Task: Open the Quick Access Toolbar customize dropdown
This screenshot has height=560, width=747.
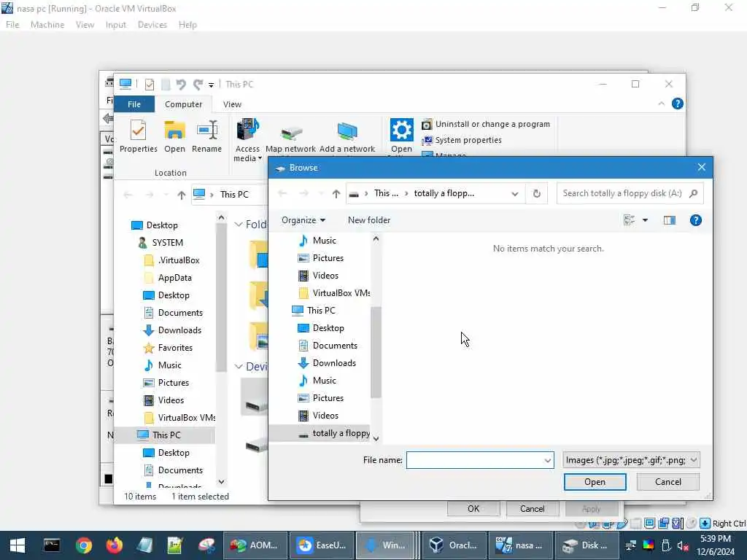Action: (211, 85)
